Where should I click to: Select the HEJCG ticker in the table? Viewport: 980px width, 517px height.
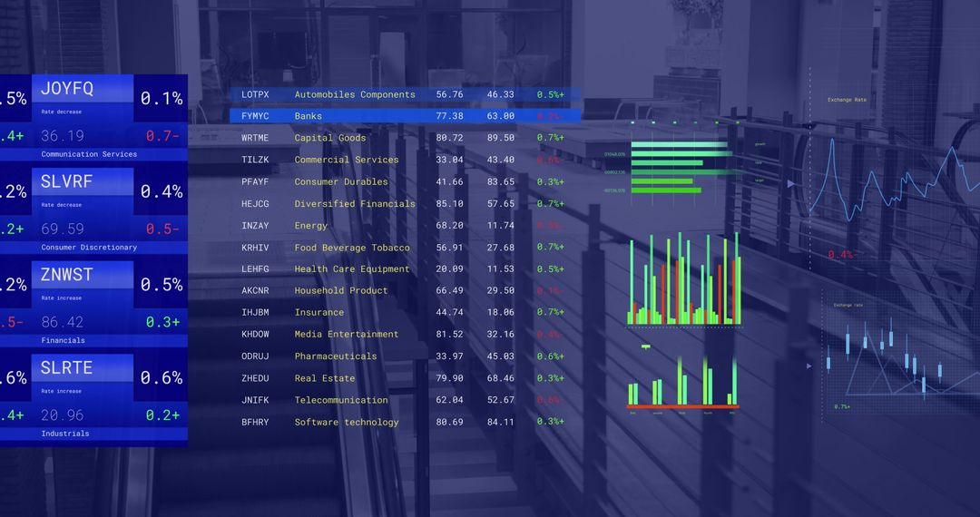(255, 203)
